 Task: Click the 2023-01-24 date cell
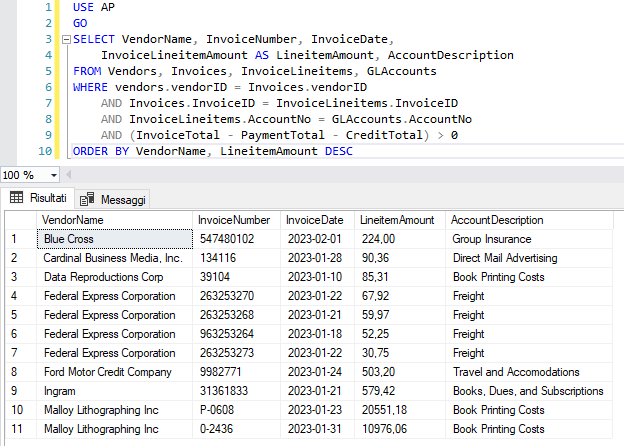(318, 372)
